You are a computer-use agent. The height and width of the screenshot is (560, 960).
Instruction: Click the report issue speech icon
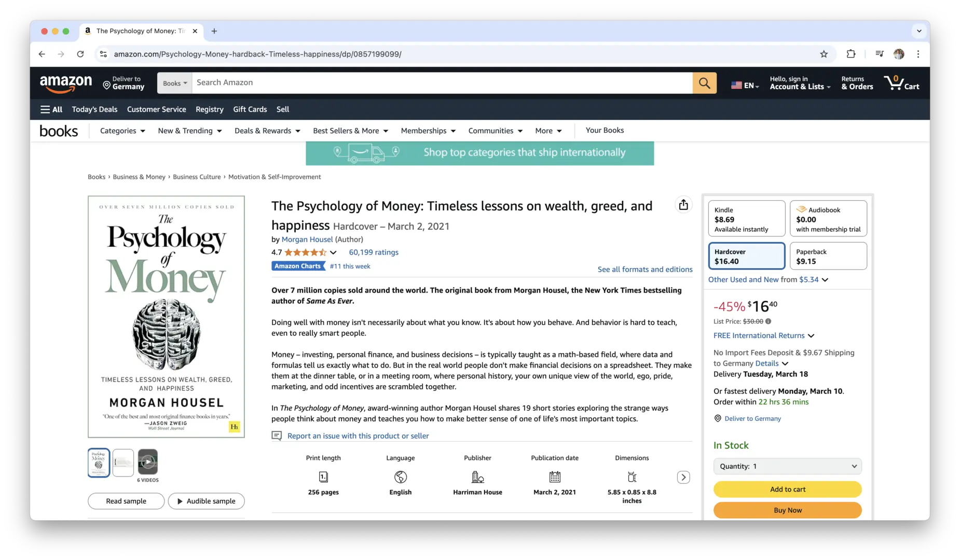(277, 436)
